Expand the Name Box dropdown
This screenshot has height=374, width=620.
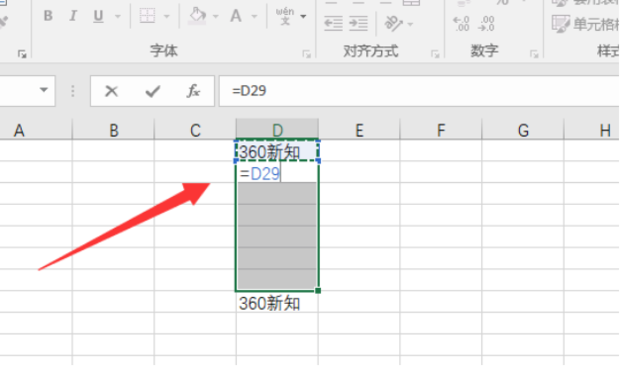[x=44, y=91]
